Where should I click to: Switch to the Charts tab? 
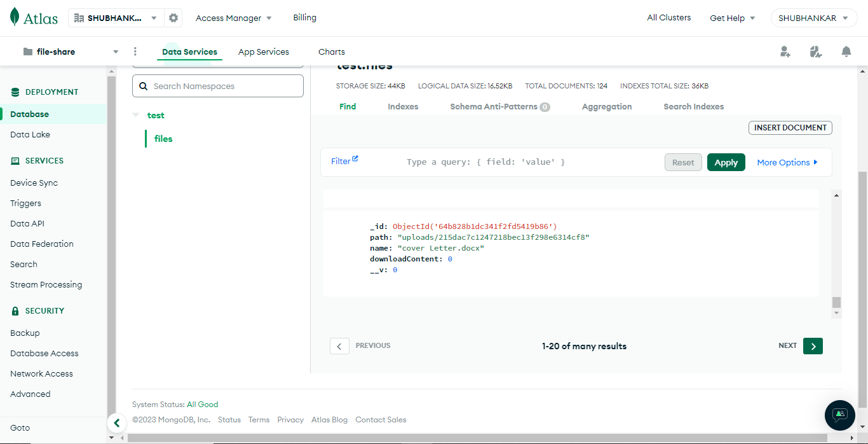(332, 52)
